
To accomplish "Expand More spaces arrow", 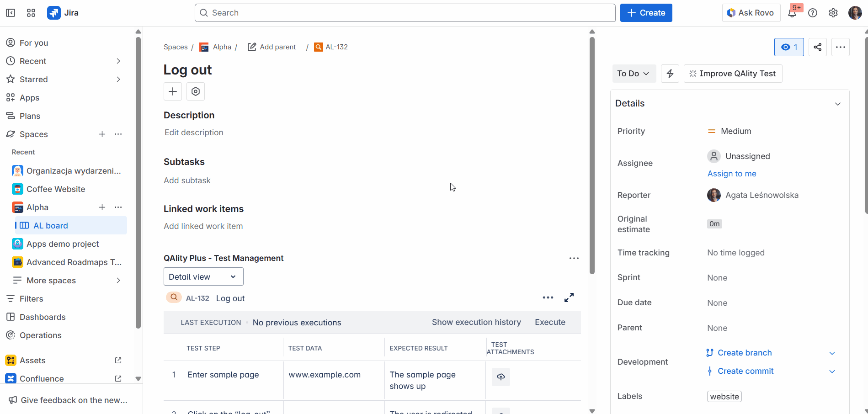I will [x=118, y=281].
